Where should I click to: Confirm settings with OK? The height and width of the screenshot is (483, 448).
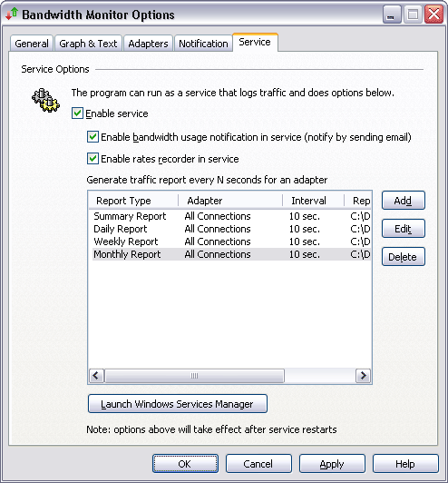pyautogui.click(x=186, y=464)
